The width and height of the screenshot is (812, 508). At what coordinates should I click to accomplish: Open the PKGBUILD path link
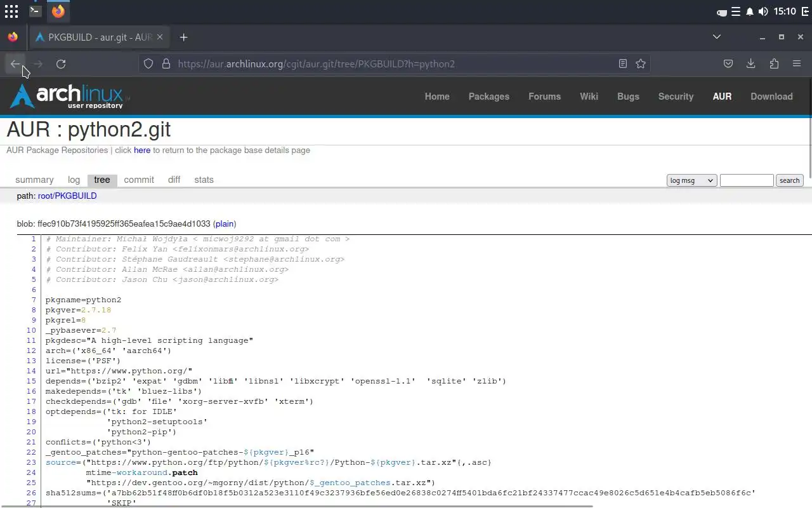point(75,196)
